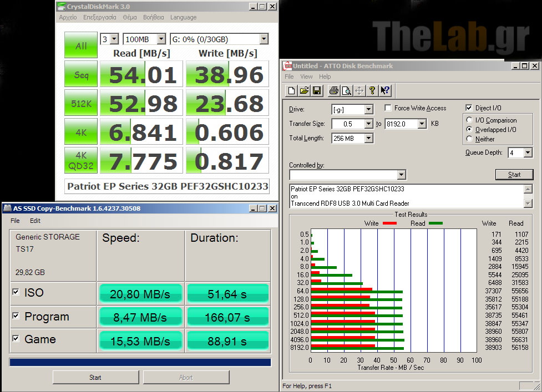The height and width of the screenshot is (392, 542).
Task: Select the I/O Comparison radio option
Action: point(470,120)
